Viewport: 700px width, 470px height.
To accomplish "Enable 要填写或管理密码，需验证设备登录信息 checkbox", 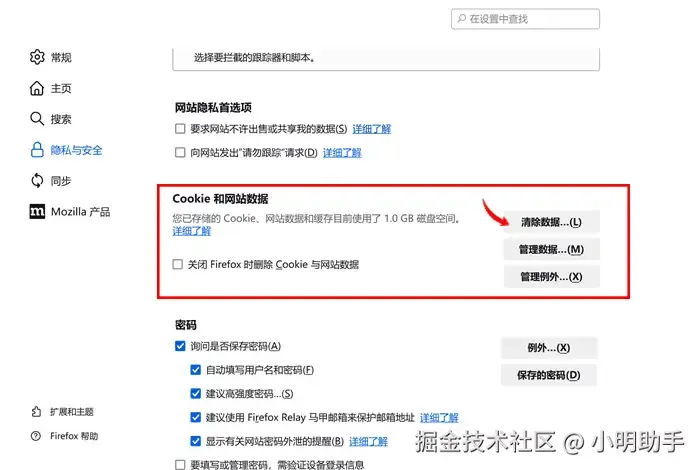I will (180, 465).
